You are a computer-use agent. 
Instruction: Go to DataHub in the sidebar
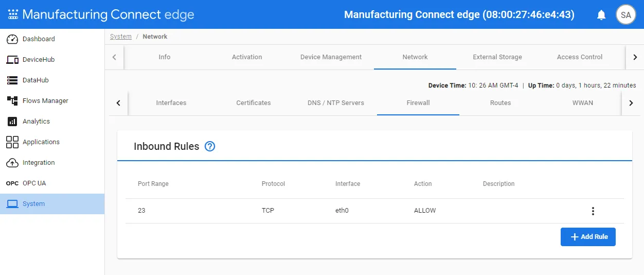(52, 80)
